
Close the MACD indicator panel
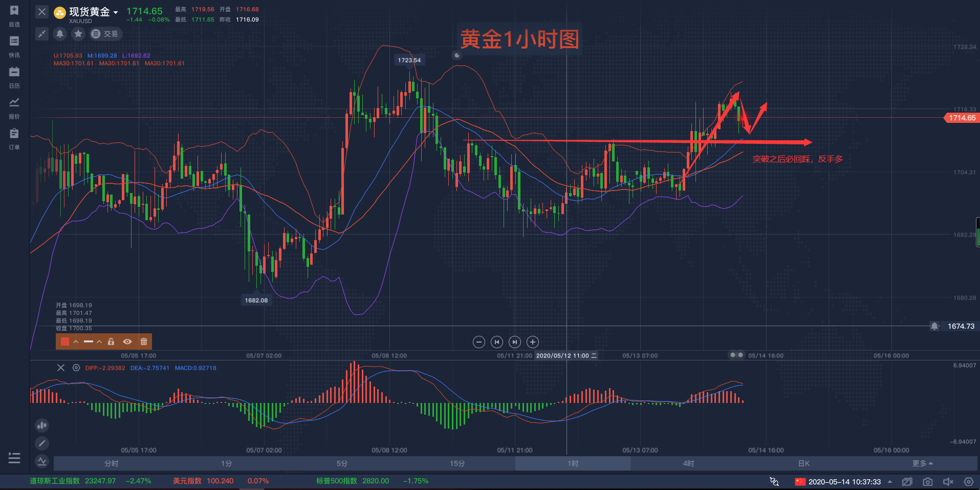(x=61, y=368)
